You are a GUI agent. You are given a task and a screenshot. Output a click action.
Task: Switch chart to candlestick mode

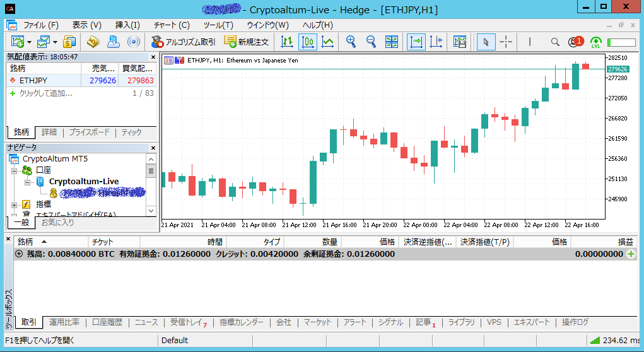pyautogui.click(x=308, y=42)
